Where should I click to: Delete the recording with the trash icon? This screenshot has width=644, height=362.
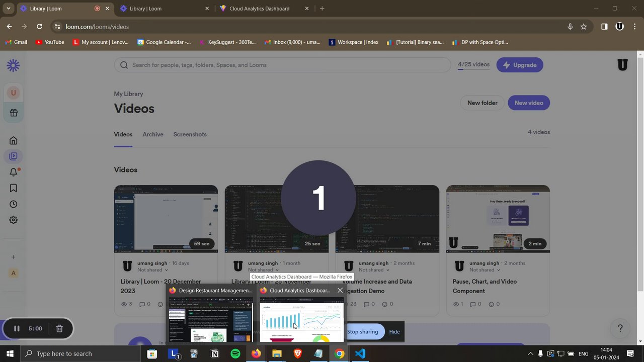pos(59,328)
